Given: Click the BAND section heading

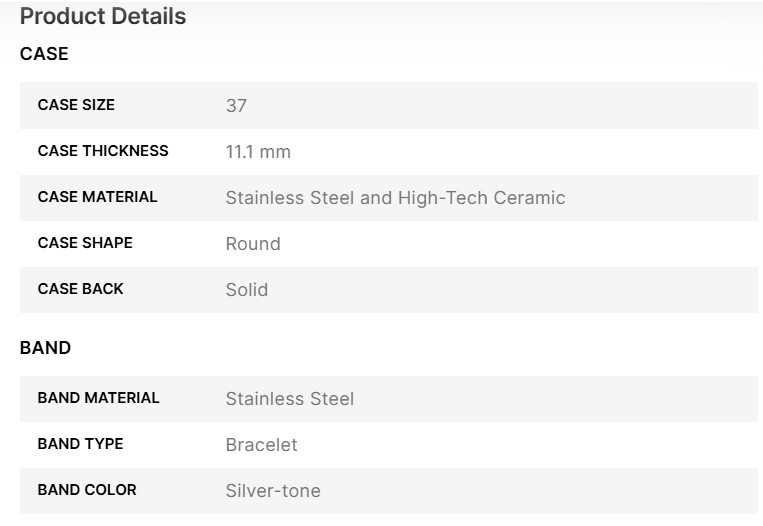Looking at the screenshot, I should click(x=46, y=348).
